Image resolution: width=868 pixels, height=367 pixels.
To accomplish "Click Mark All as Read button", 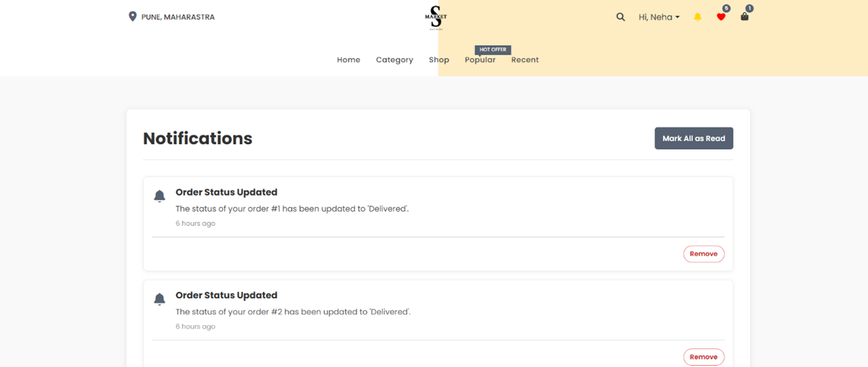I will coord(694,138).
